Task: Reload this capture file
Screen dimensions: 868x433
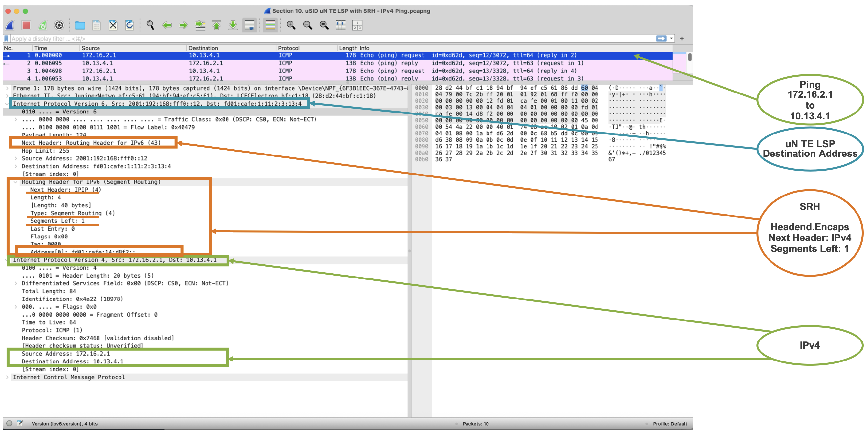Action: click(129, 25)
